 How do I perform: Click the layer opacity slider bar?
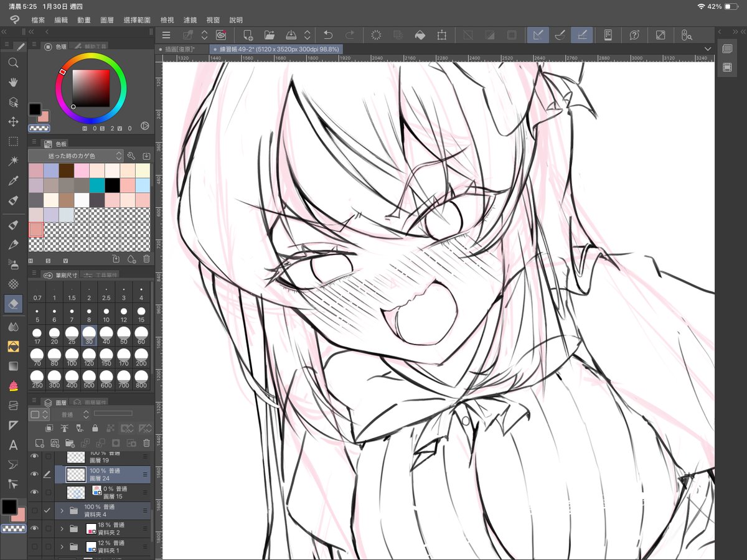tap(113, 414)
